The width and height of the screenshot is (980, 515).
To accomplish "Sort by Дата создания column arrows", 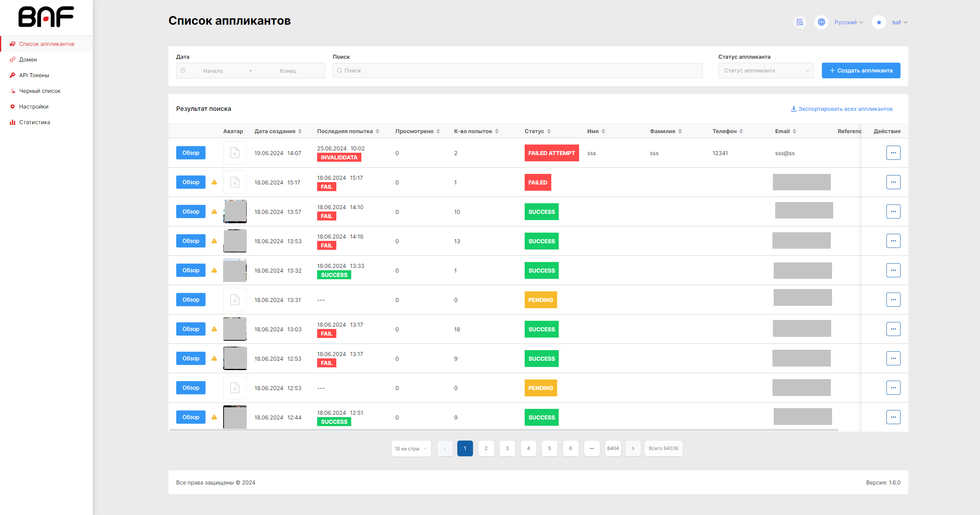I will (x=300, y=131).
